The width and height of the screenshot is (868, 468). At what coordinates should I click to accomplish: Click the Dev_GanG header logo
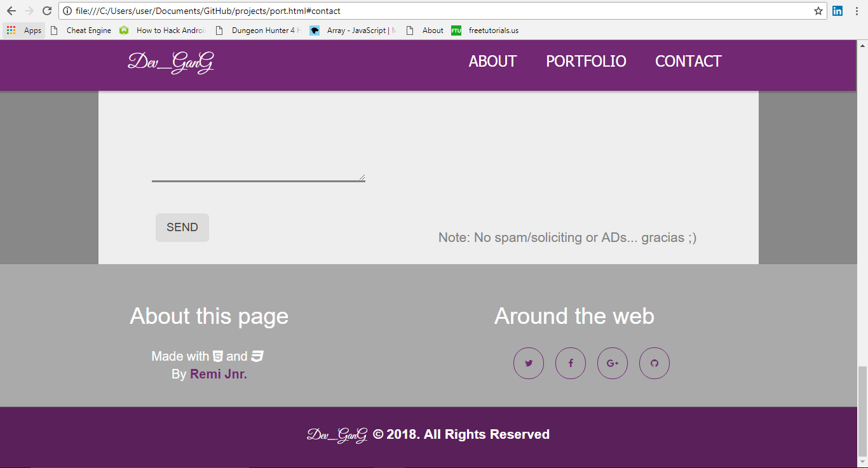click(171, 62)
